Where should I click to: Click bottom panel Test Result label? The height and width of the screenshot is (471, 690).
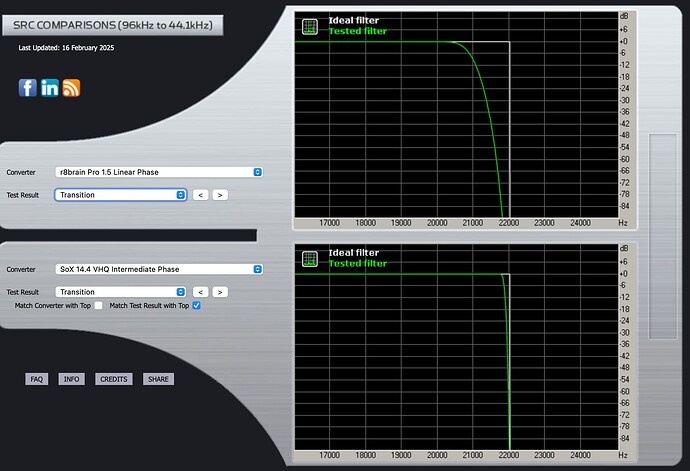[22, 292]
